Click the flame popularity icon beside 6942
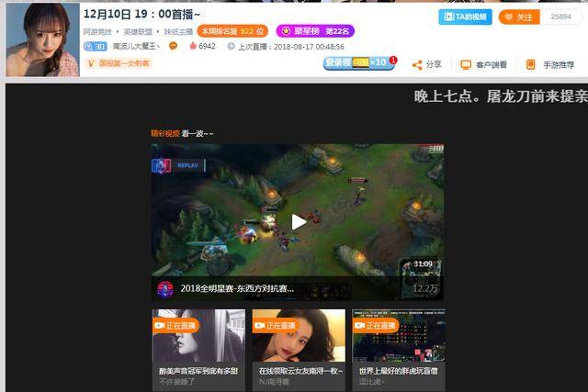588x392 pixels. point(193,46)
